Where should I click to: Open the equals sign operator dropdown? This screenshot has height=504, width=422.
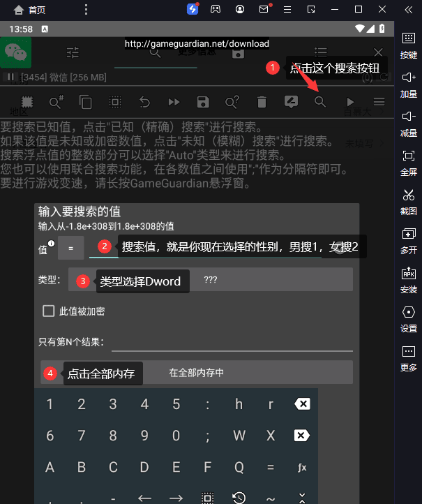click(71, 248)
